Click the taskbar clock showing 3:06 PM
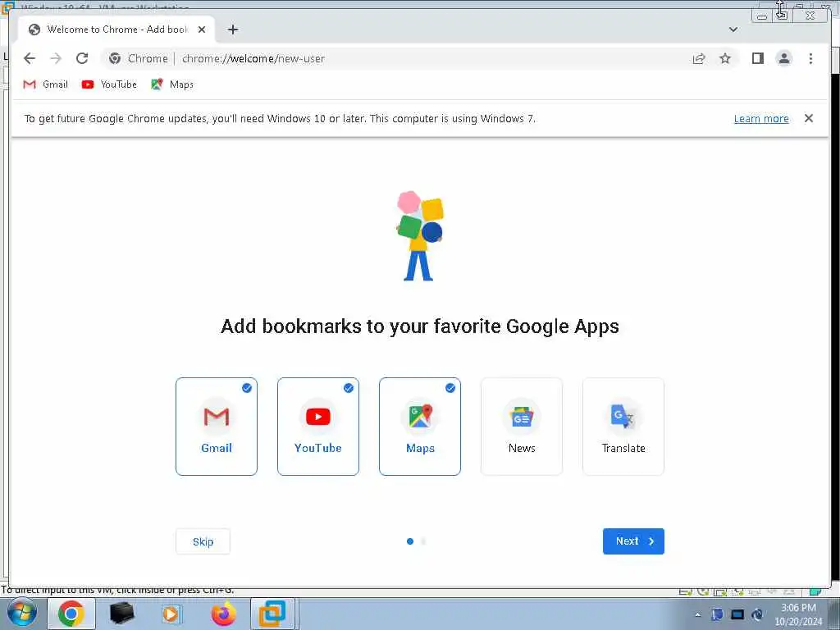Viewport: 840px width, 630px height. click(x=798, y=614)
